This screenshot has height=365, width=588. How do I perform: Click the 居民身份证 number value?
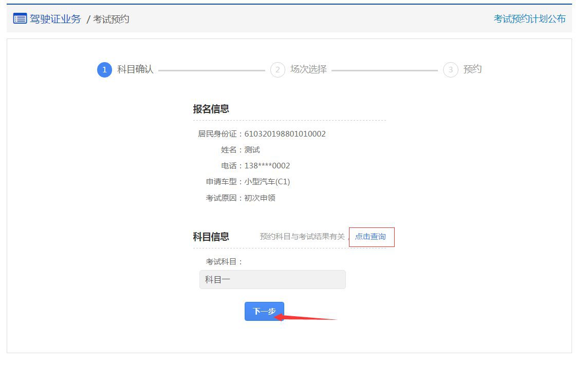click(x=285, y=134)
